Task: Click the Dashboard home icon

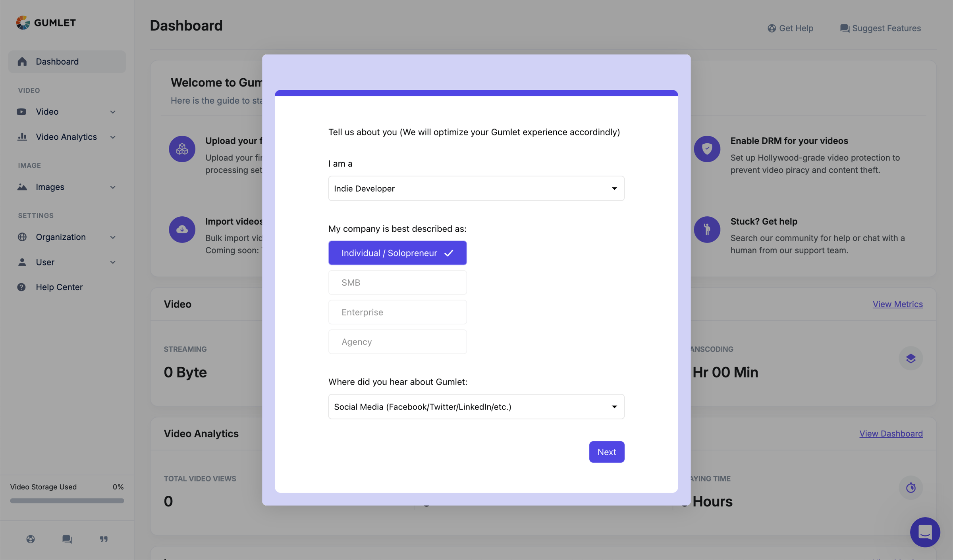Action: pyautogui.click(x=22, y=62)
